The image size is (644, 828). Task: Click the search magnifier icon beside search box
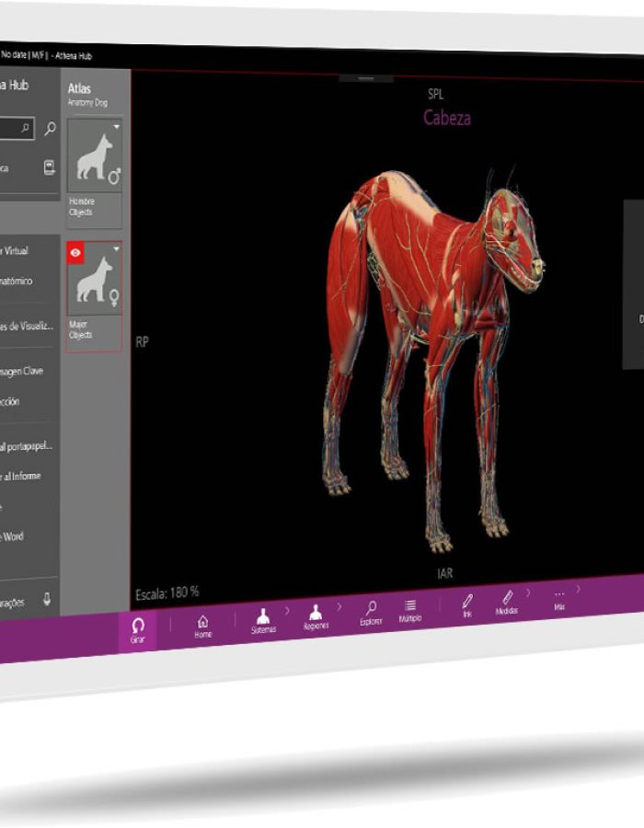point(51,128)
